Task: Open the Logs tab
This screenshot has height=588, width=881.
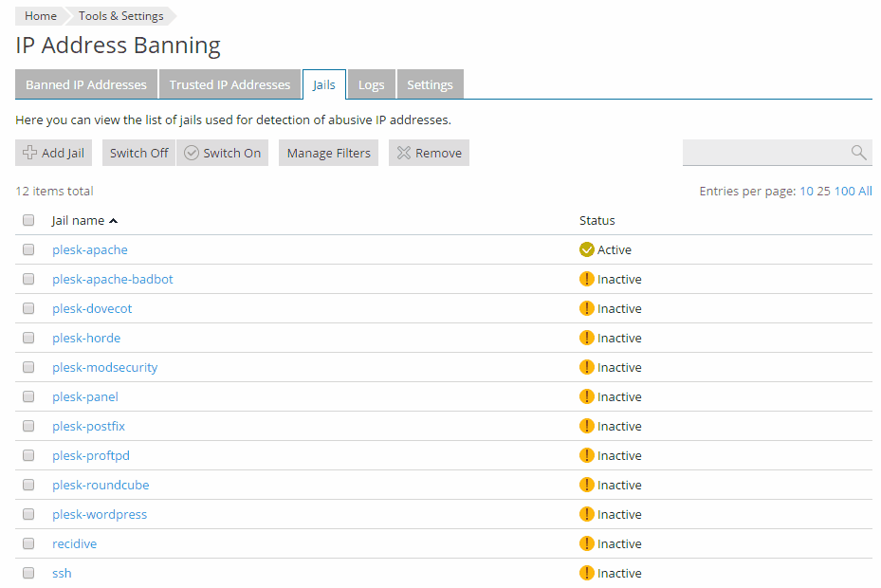Action: point(371,84)
